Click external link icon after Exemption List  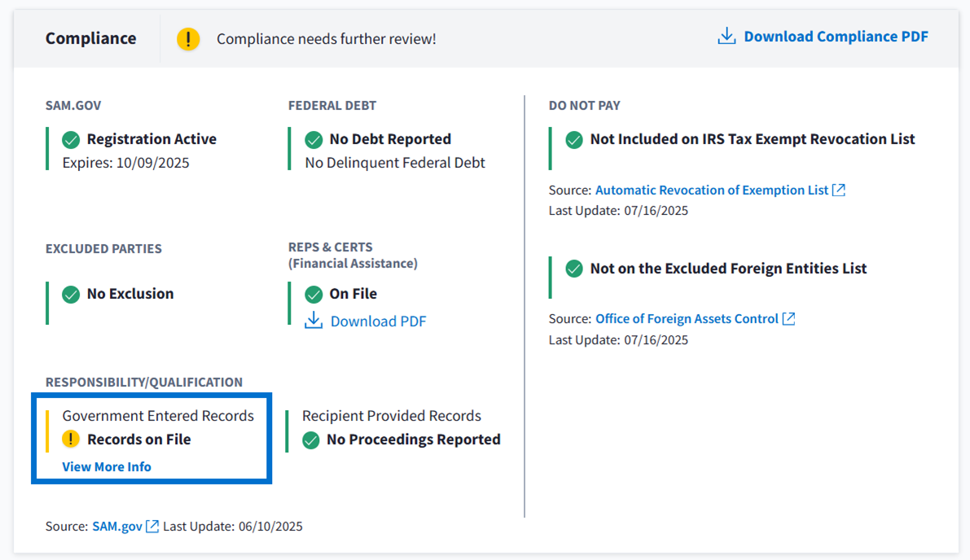[x=839, y=190]
